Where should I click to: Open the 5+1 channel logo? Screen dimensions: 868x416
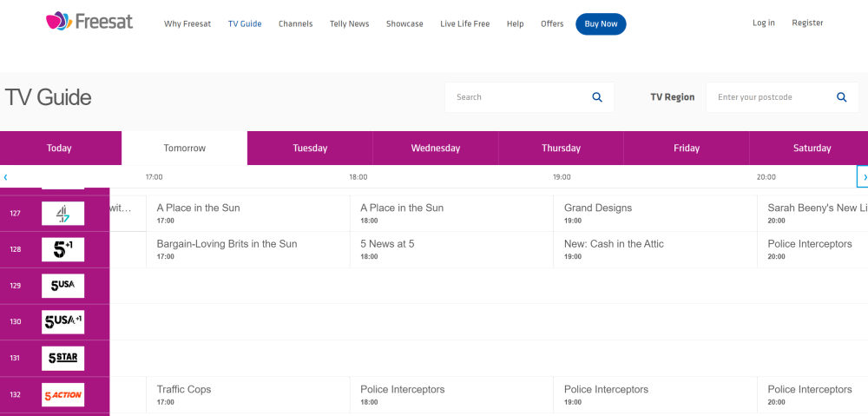(63, 249)
